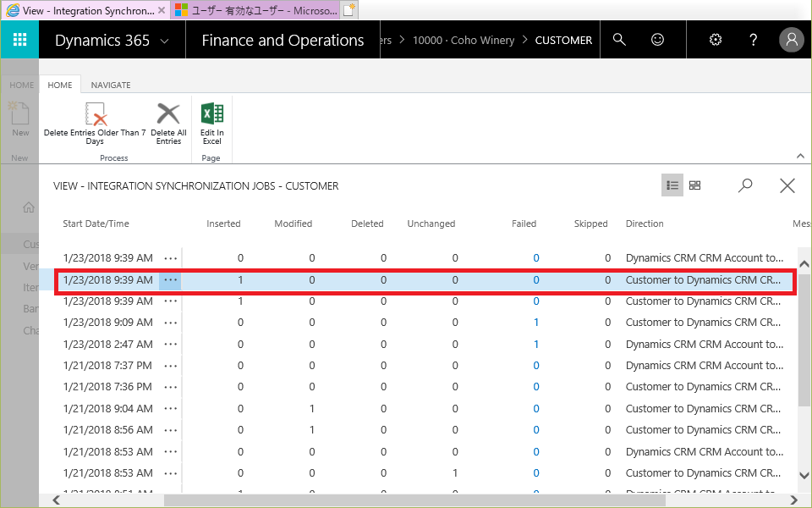The image size is (812, 508).
Task: Close the View - Integration Synchron browser tab
Action: (162, 10)
